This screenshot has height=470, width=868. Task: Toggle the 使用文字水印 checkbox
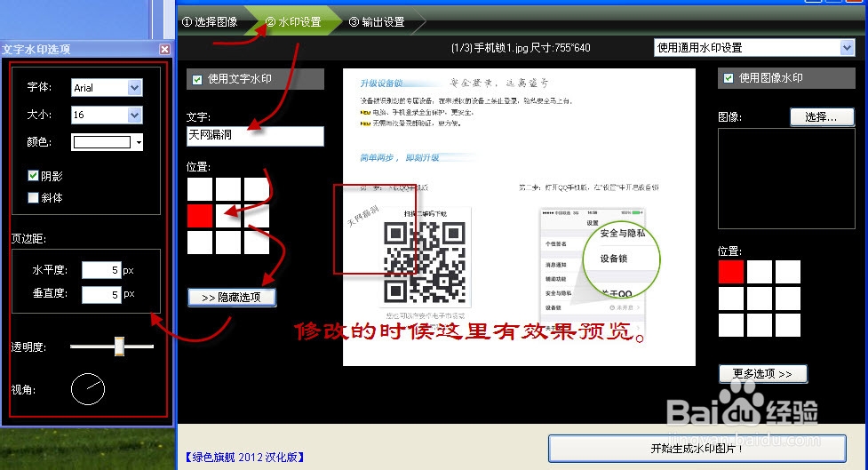pyautogui.click(x=197, y=80)
